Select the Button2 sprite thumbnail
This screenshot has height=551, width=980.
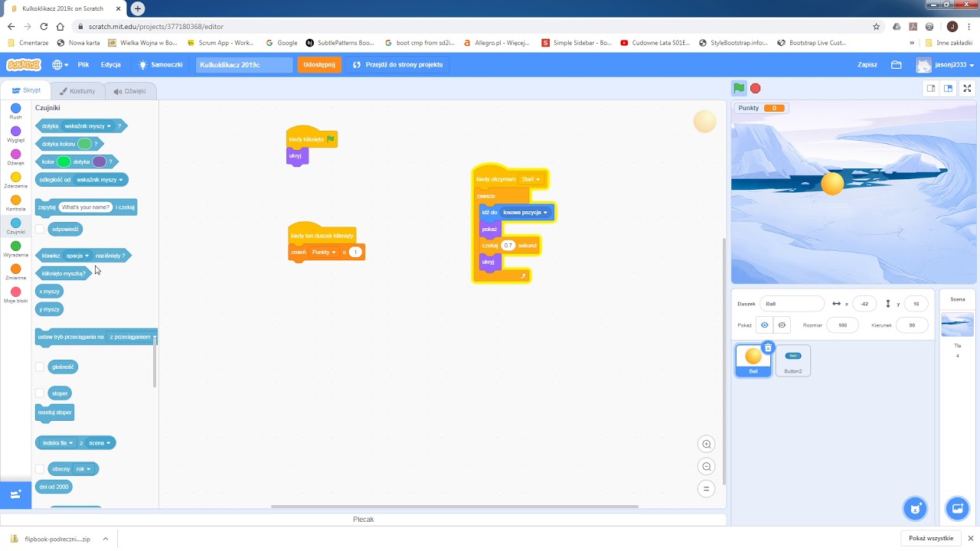[793, 360]
